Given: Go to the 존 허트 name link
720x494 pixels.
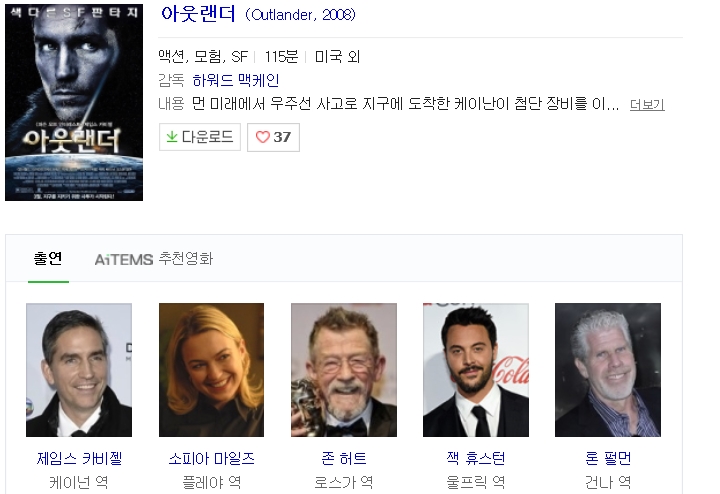Looking at the screenshot, I should tap(343, 459).
